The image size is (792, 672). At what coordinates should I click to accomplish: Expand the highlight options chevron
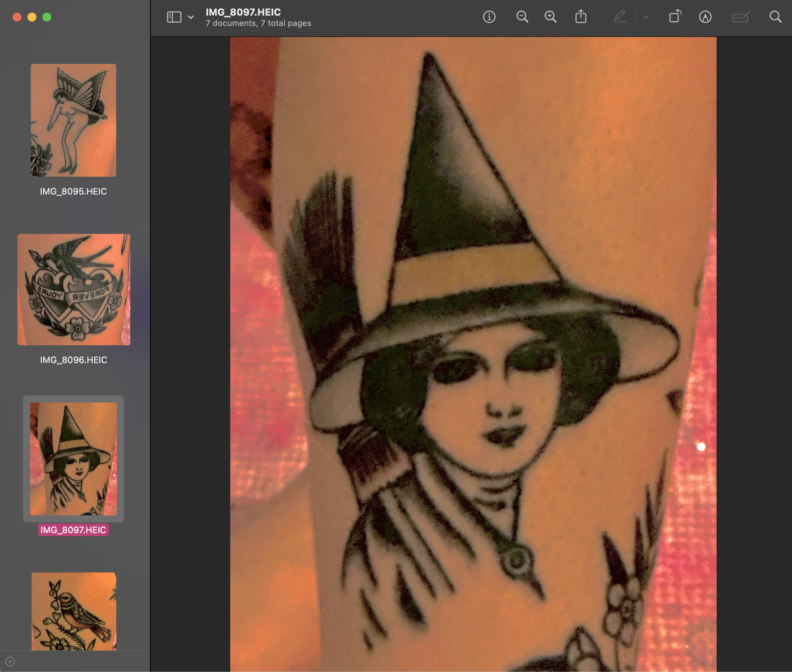pyautogui.click(x=645, y=17)
